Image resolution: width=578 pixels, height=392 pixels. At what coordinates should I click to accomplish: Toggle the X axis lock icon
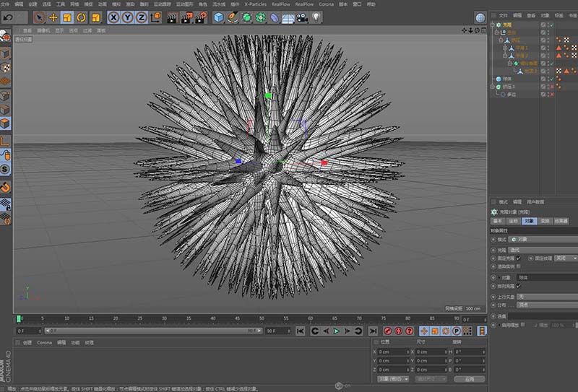coord(114,17)
